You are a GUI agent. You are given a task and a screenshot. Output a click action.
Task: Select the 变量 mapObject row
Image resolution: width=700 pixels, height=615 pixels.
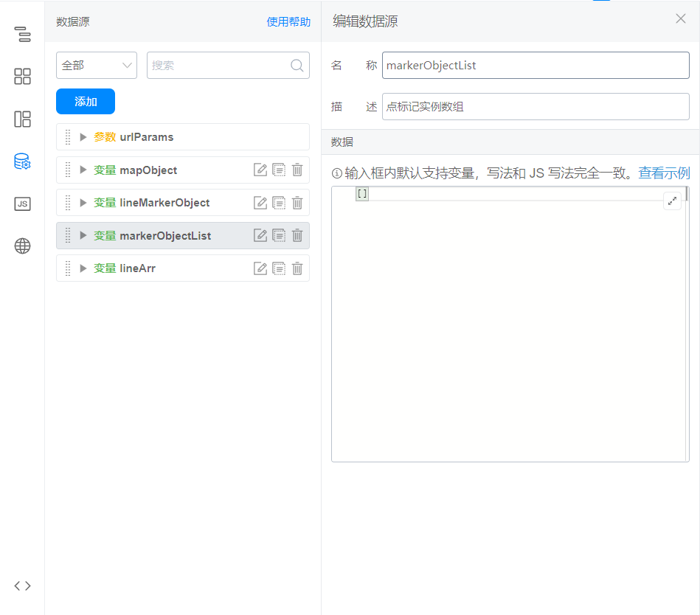pyautogui.click(x=183, y=170)
